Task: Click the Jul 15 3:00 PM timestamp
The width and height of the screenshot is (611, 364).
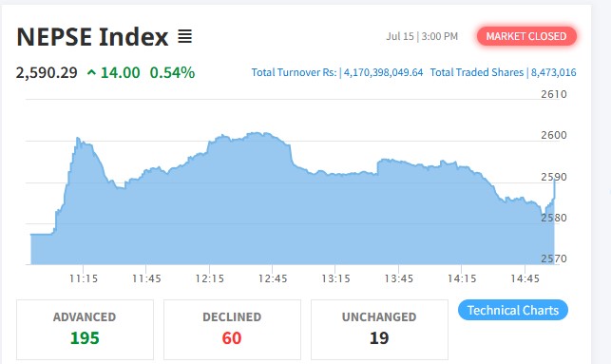Action: (422, 36)
